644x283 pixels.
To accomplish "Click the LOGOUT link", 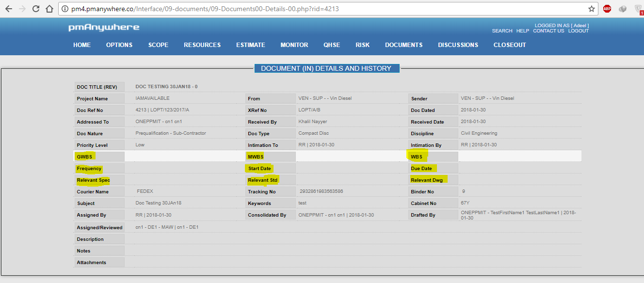I will coord(578,31).
